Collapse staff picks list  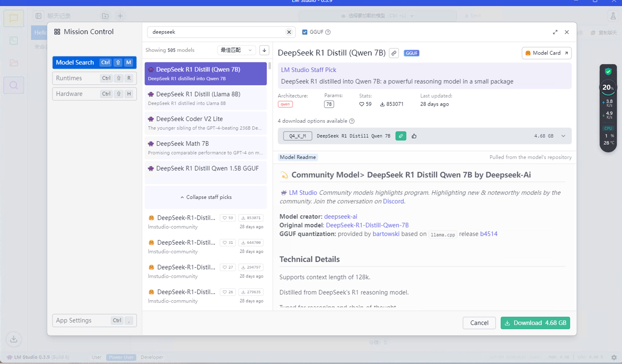pos(206,197)
